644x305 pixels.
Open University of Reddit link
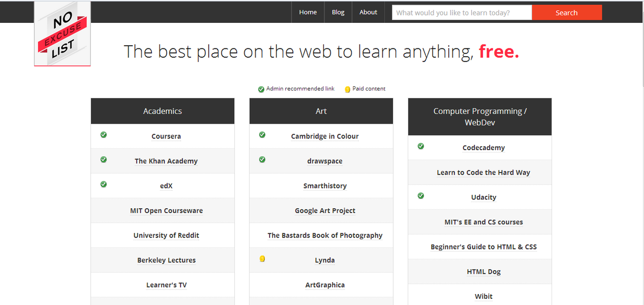pyautogui.click(x=166, y=235)
